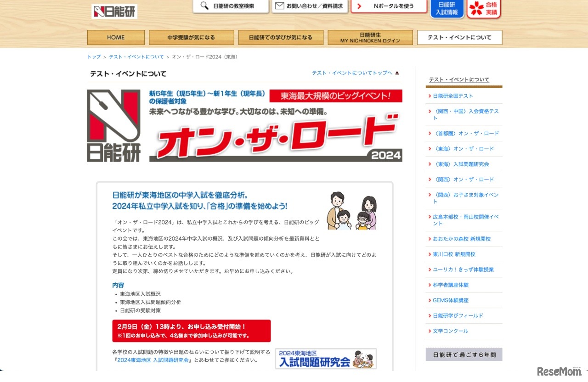This screenshot has width=588, height=382.
Task: Open the MY NICHINOKEN ログイン tab
Action: 370,38
